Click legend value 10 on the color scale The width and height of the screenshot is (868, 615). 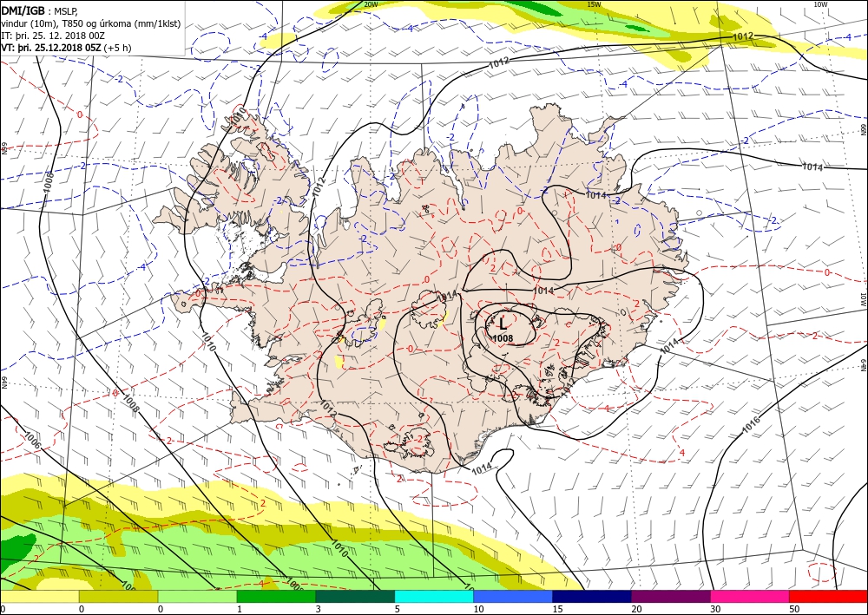coord(478,609)
